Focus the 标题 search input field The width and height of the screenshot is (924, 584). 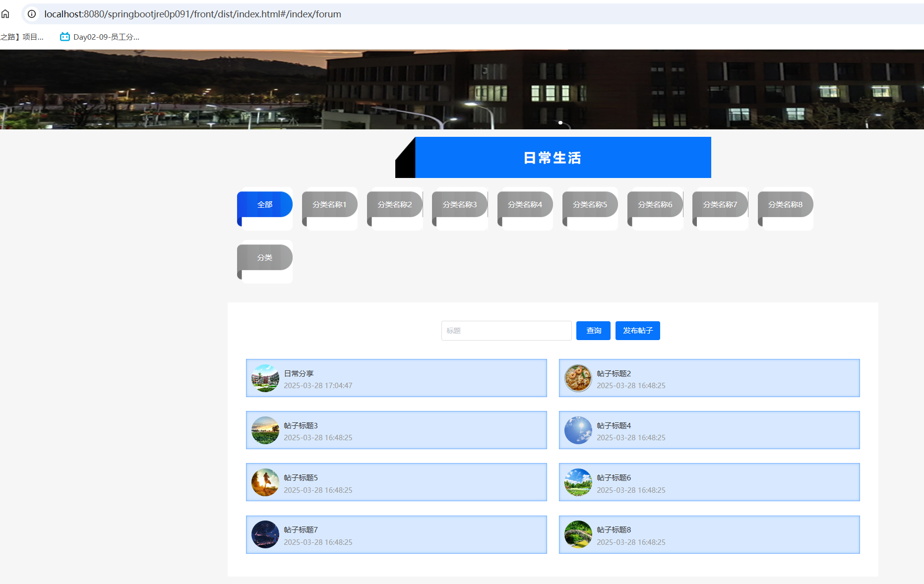pos(506,331)
